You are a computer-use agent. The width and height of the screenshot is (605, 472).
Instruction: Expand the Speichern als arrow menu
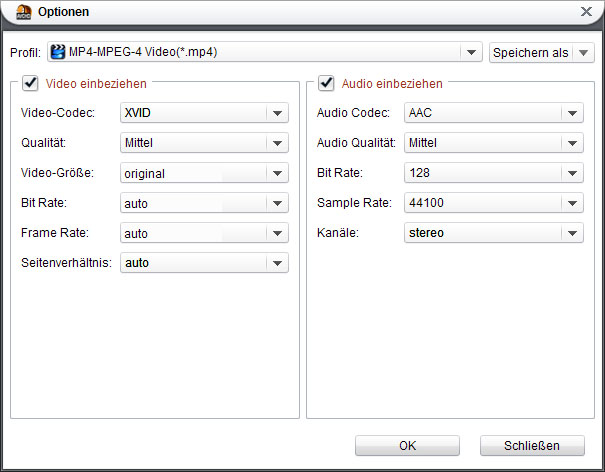coord(583,52)
